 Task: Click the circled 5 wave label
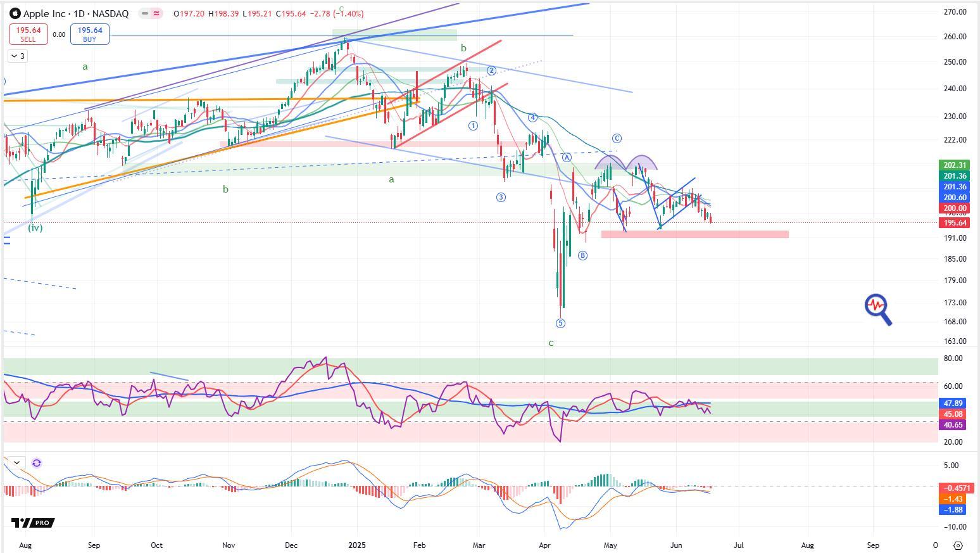coord(560,324)
